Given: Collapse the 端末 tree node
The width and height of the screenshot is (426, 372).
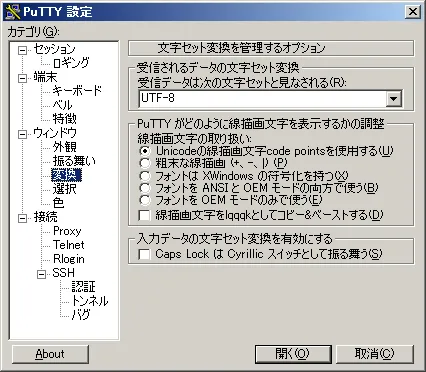Looking at the screenshot, I should pos(22,79).
